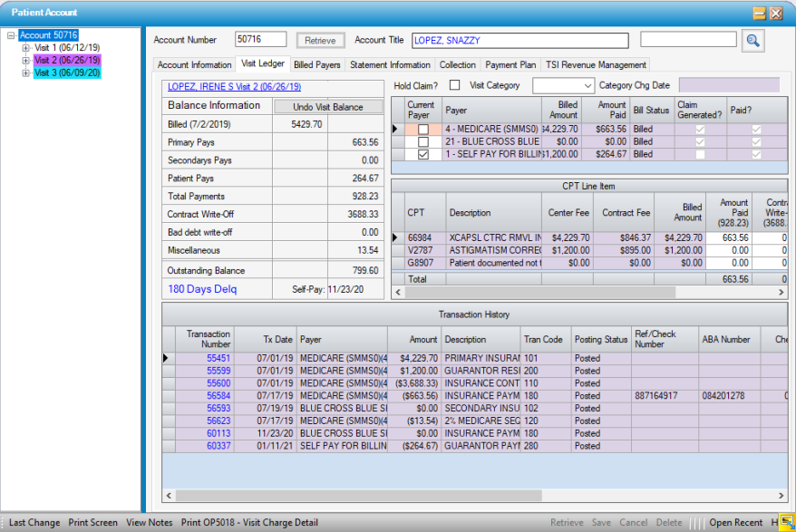The width and height of the screenshot is (796, 532).
Task: Open transaction number 55451 link
Action: [218, 358]
